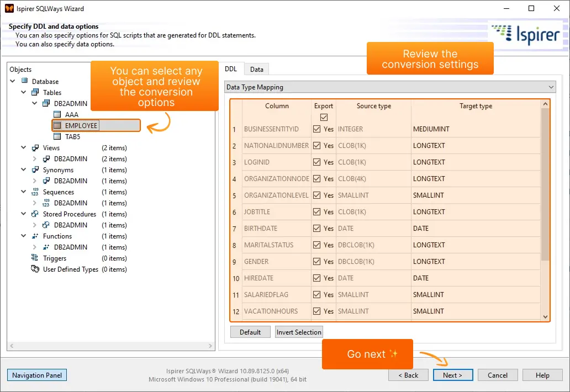Uncheck export for LOGINID column
The width and height of the screenshot is (570, 392).
316,162
